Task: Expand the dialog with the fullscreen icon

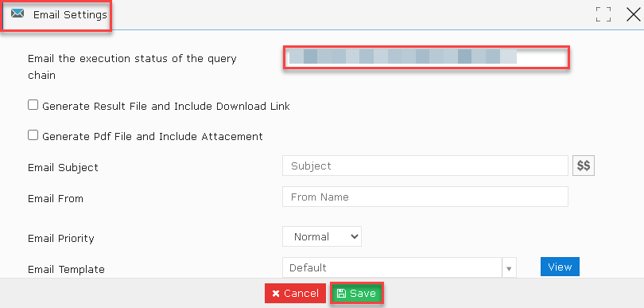Action: click(603, 14)
